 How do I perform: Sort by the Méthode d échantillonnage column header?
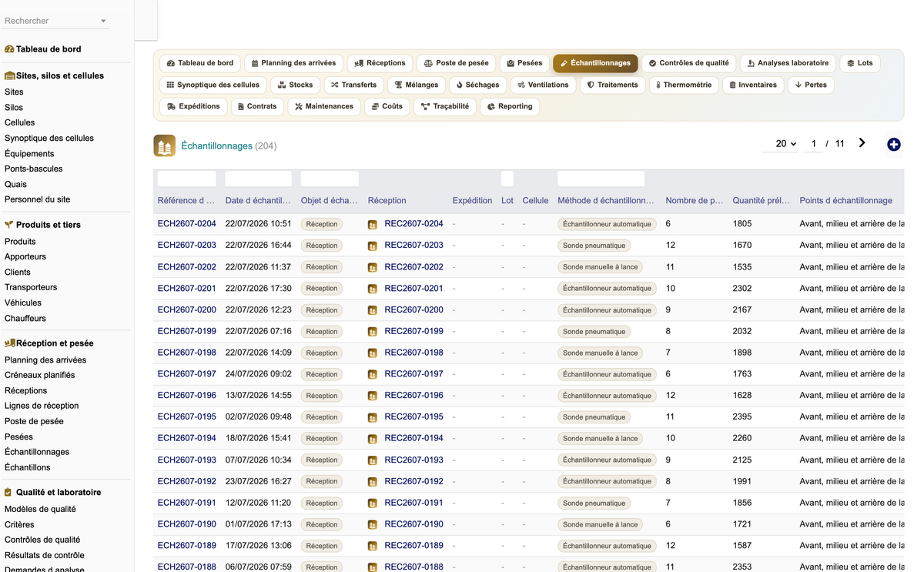coord(606,200)
